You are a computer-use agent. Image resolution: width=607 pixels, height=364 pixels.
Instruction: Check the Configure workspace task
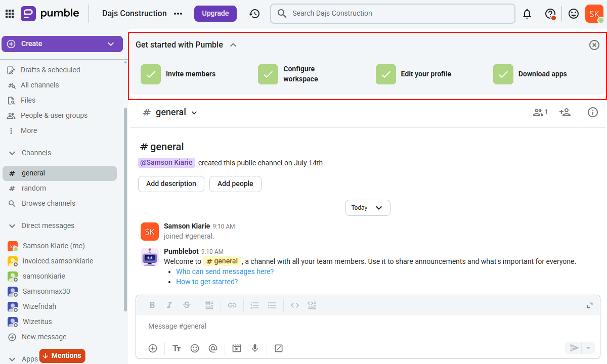click(x=268, y=74)
